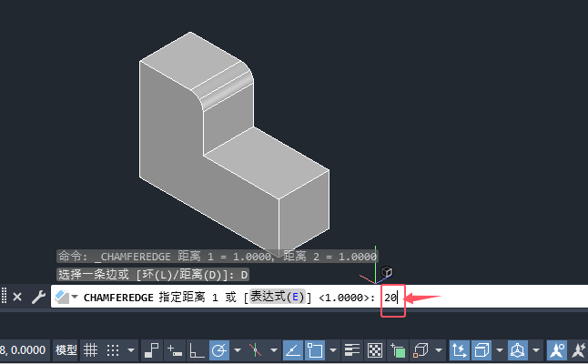Toggle snap mode dotted grid icon

coord(113,350)
